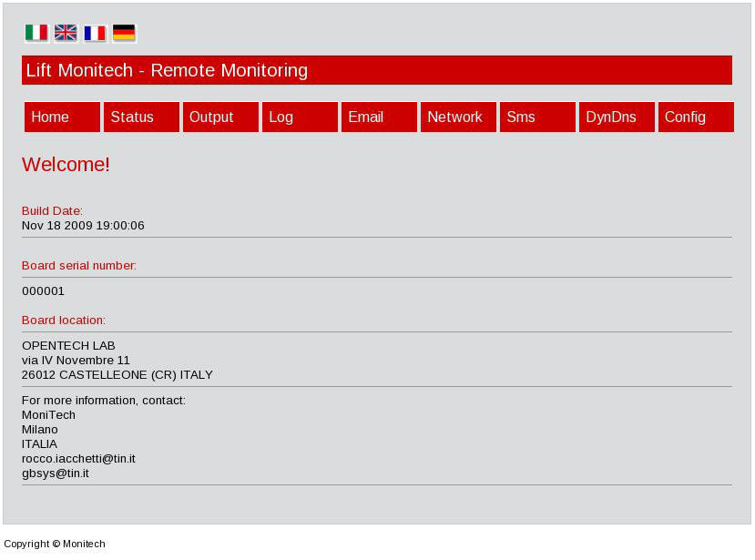Select build date Nov 18 2009 19:00:06
This screenshot has height=560, width=755.
click(83, 225)
